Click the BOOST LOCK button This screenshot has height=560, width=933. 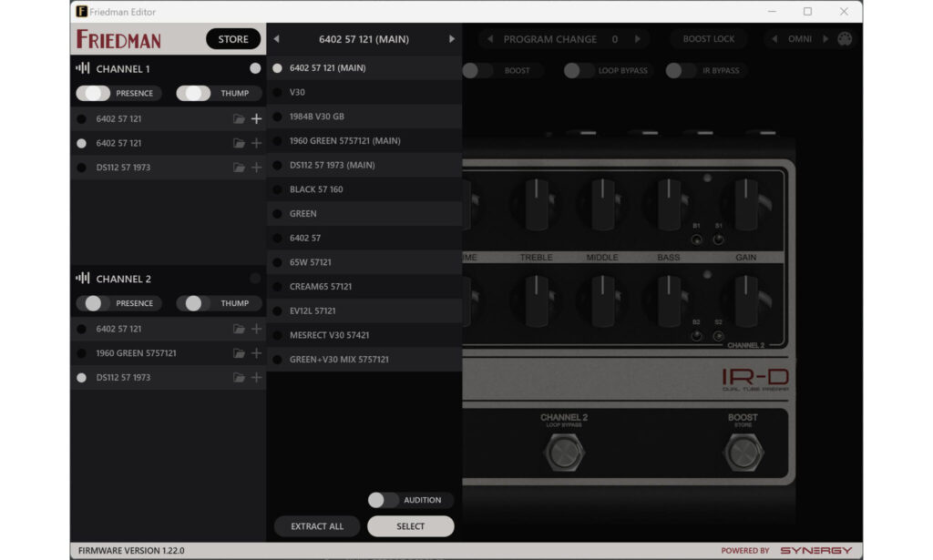coord(709,39)
